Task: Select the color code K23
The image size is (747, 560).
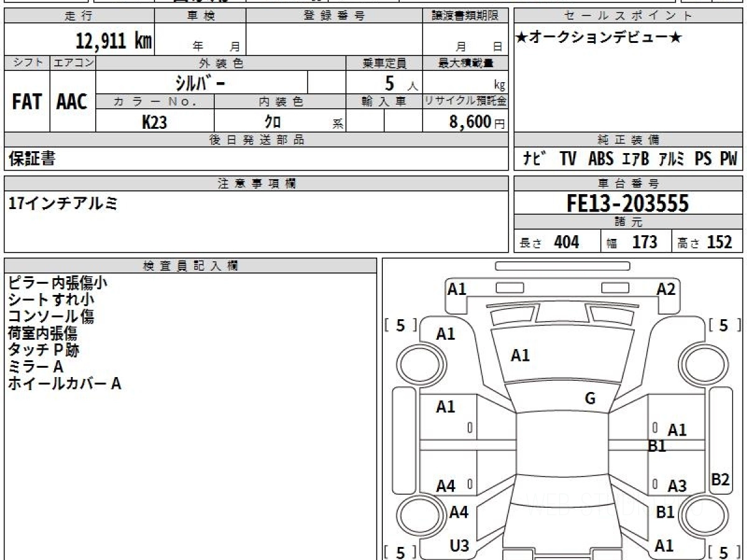Action: pyautogui.click(x=154, y=122)
